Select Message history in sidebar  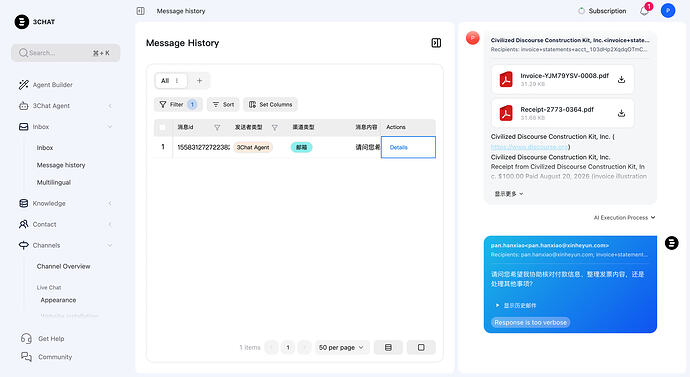tap(61, 165)
